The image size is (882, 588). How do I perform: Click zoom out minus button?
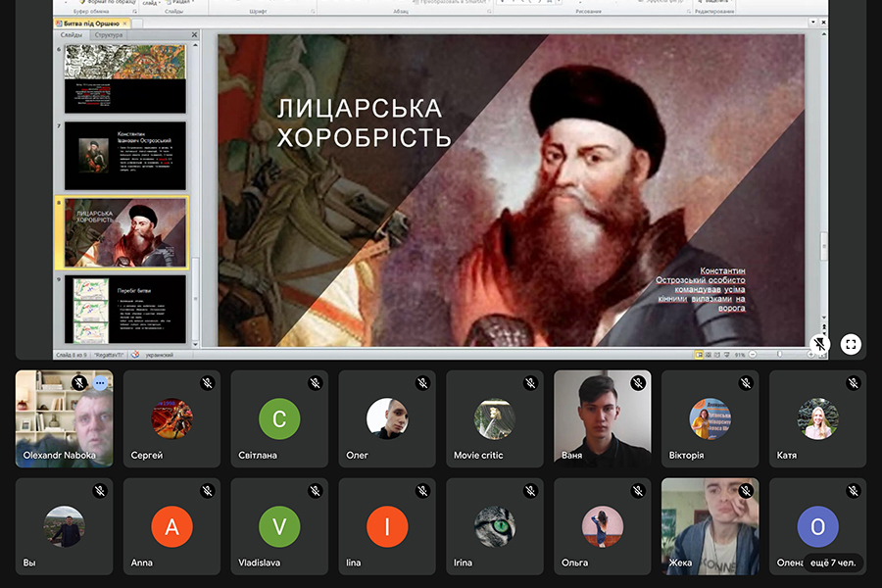click(x=753, y=355)
